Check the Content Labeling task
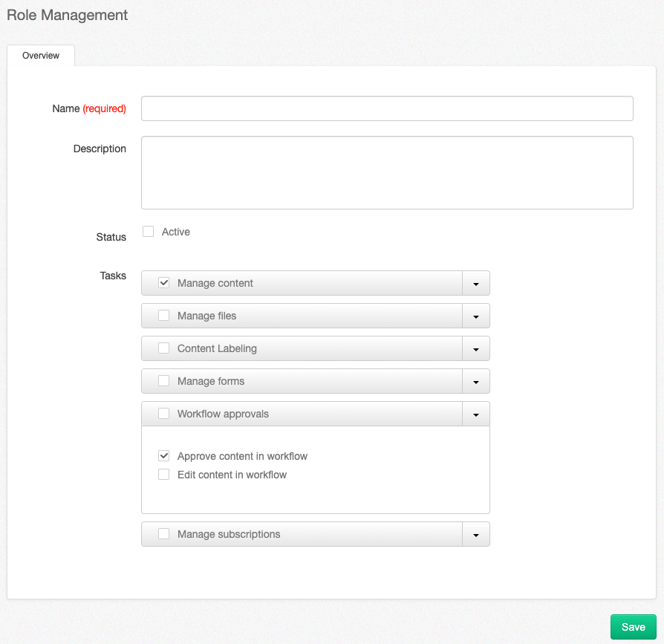This screenshot has height=644, width=664. (163, 348)
